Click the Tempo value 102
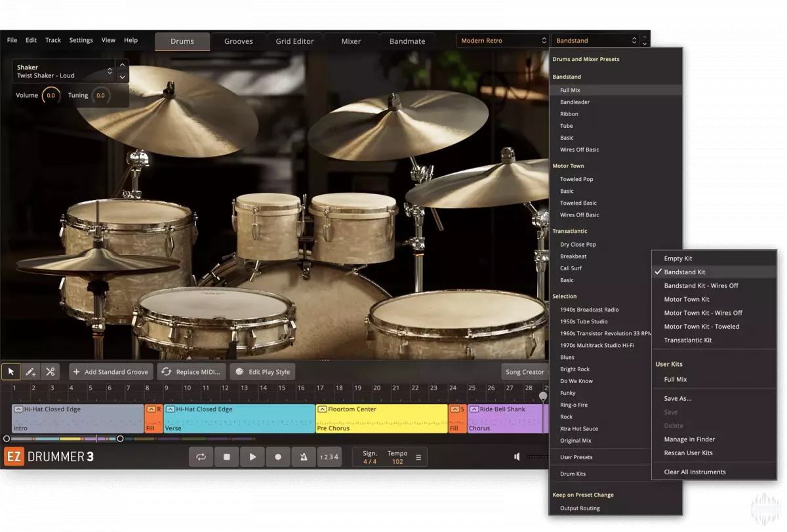The image size is (787, 532). coord(397,462)
